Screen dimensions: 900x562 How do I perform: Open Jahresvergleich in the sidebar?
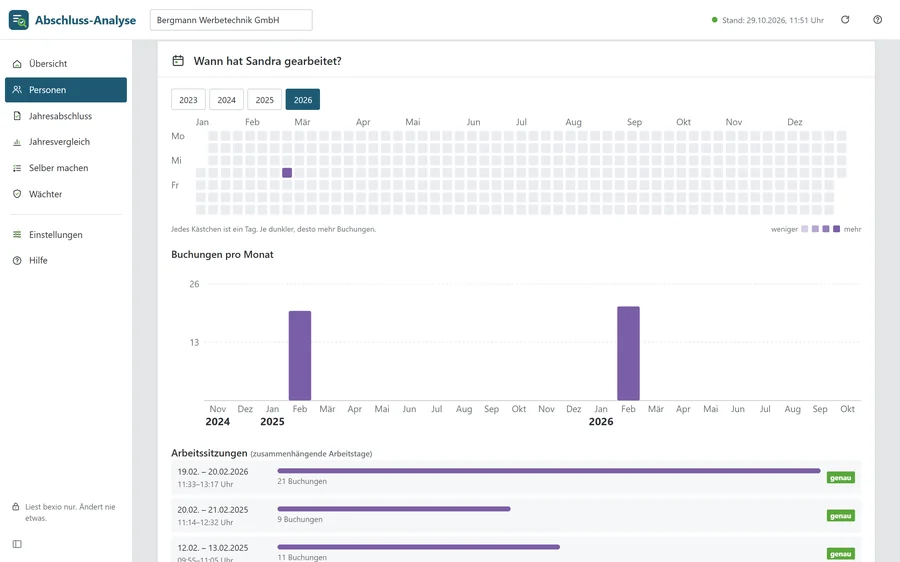(66, 142)
